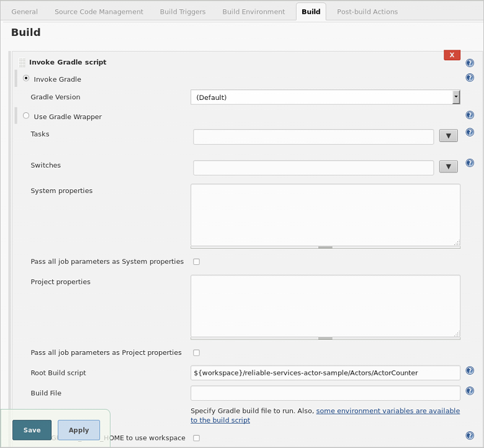Open help for Root Build script
Image resolution: width=484 pixels, height=448 pixels.
[x=470, y=370]
